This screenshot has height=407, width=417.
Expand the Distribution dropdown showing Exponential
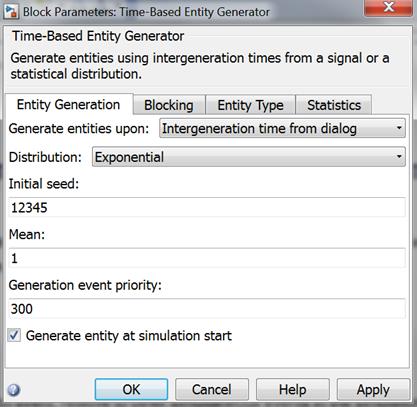[249, 157]
